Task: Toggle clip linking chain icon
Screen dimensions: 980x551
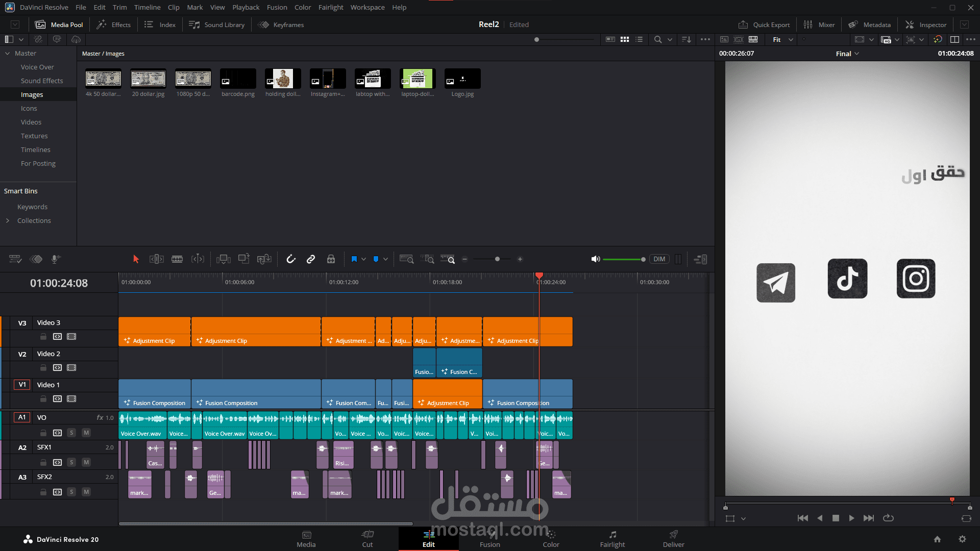Action: [x=311, y=259]
